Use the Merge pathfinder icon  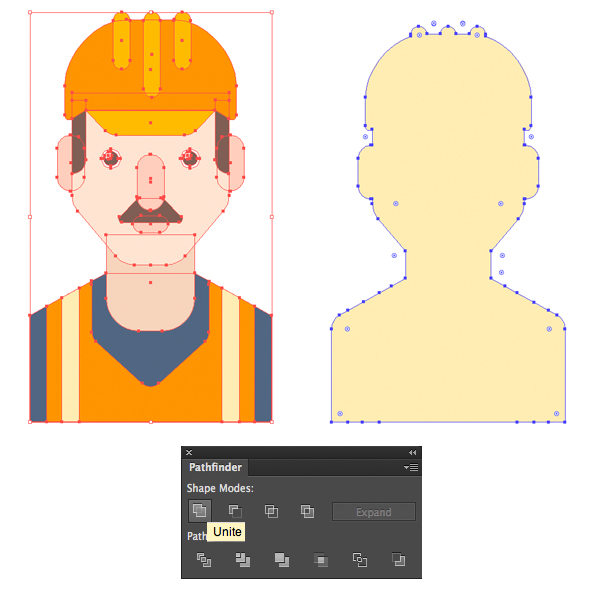coord(281,560)
